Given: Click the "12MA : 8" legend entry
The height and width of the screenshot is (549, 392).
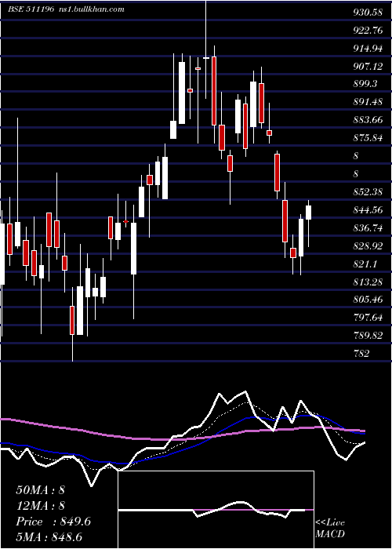Looking at the screenshot, I should coord(40,506).
